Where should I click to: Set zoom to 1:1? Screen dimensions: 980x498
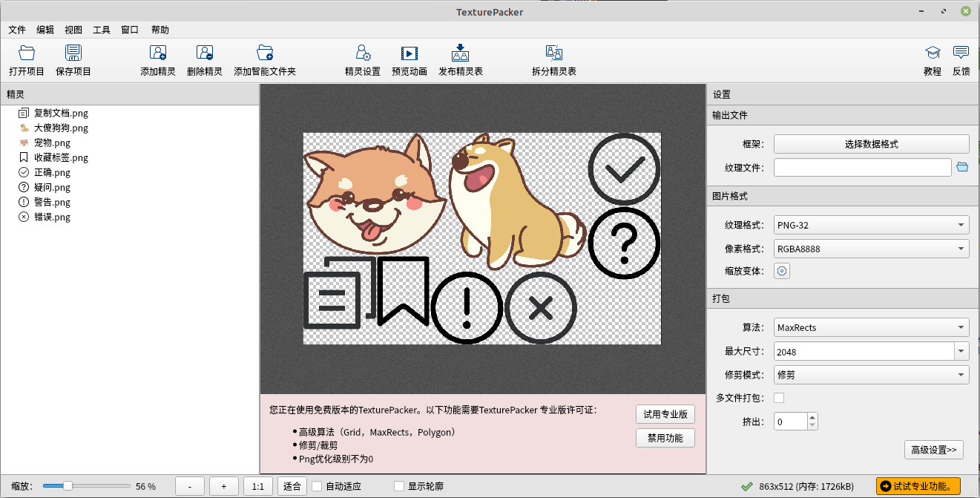257,486
